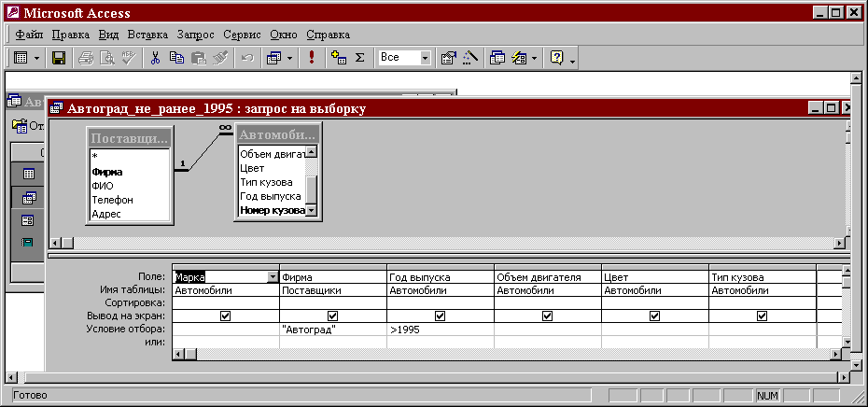This screenshot has width=868, height=407.
Task: Uncheck show-on-screen for Объем двигателя column
Action: tap(548, 316)
